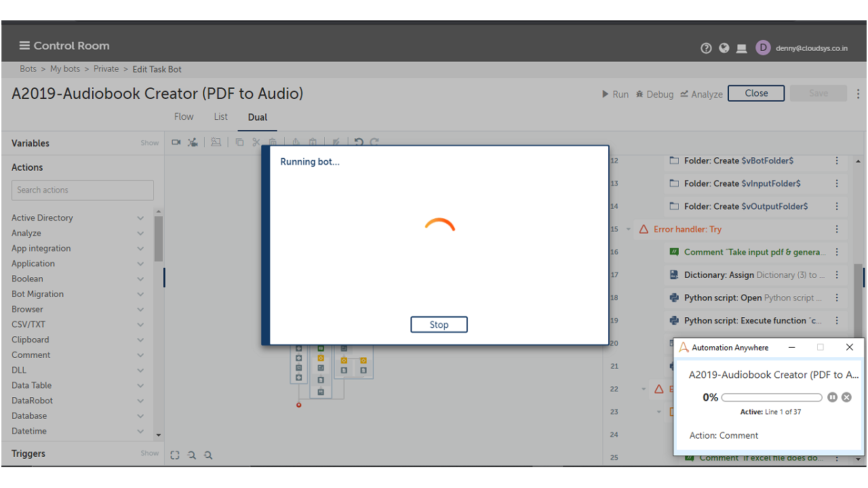Click the start recording camera icon
The image size is (868, 488).
176,142
